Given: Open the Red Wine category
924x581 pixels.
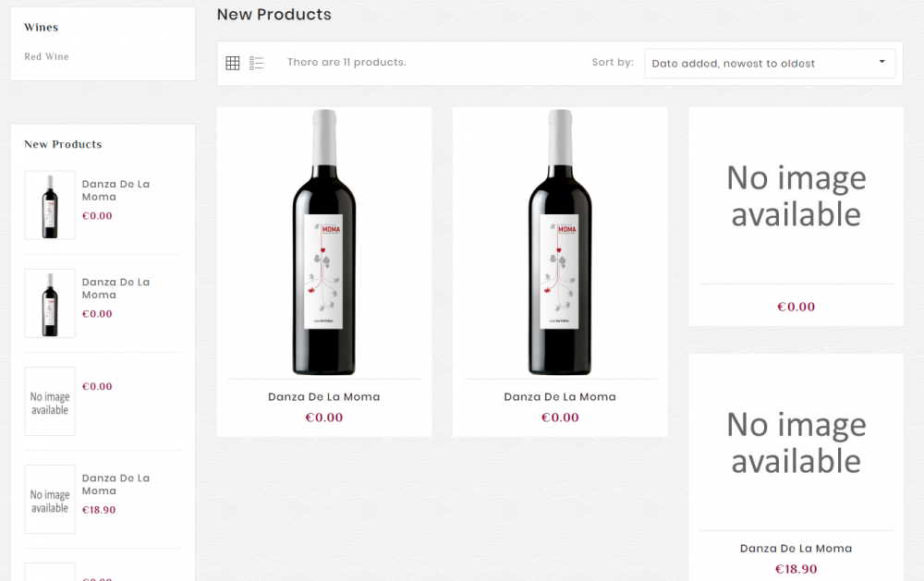Looking at the screenshot, I should tap(46, 57).
